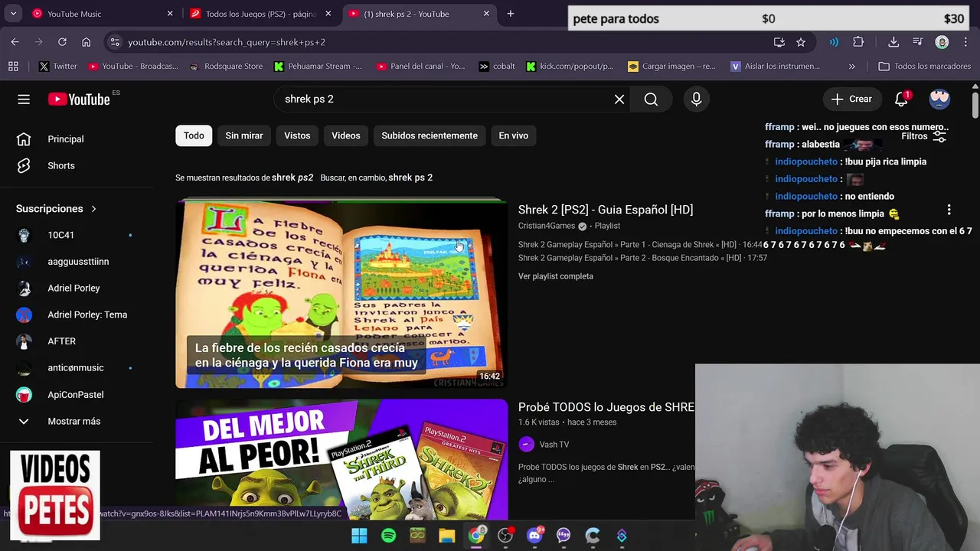Click the browser address bar URL
This screenshot has height=551, width=980.
point(227,42)
